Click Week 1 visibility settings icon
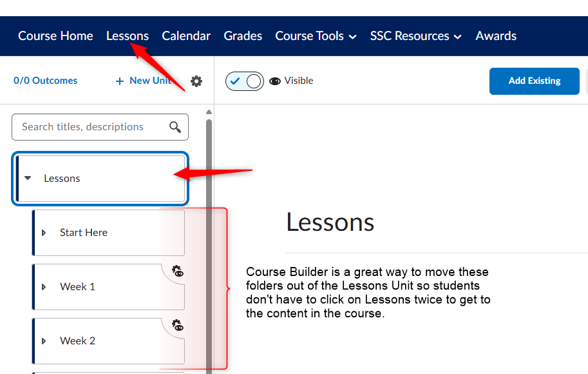The image size is (588, 374). (178, 271)
